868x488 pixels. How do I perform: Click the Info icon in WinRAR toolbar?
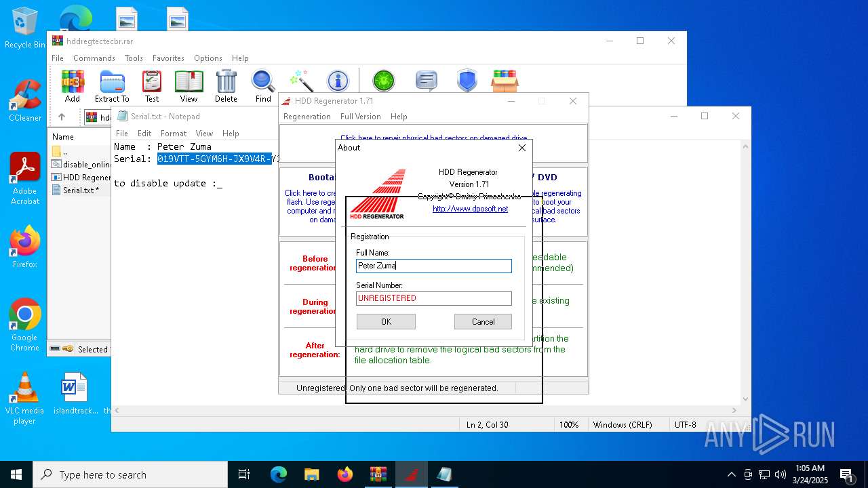tap(338, 81)
